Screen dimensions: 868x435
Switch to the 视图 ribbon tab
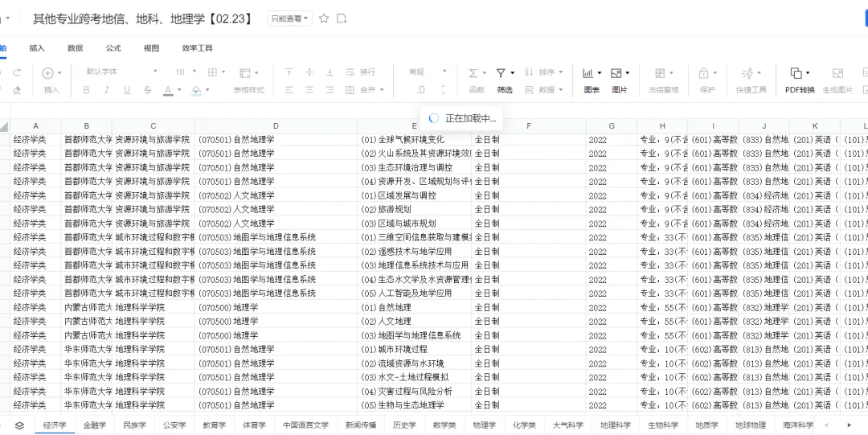coord(152,48)
